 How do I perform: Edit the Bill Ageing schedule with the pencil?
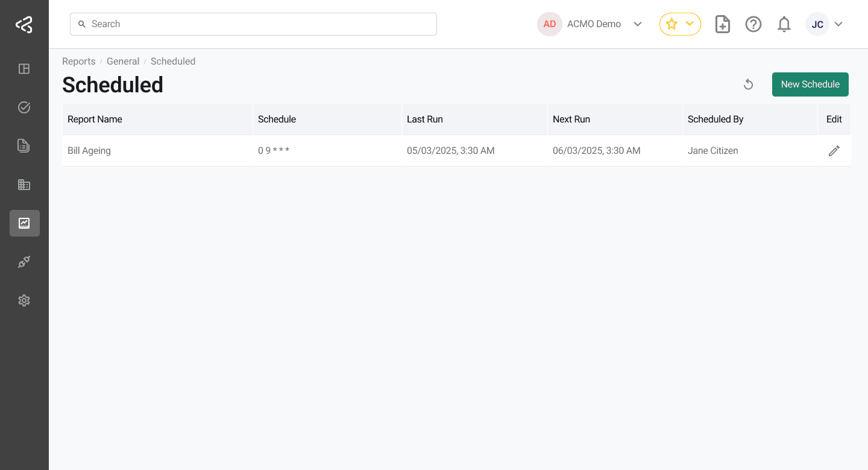[x=834, y=150]
